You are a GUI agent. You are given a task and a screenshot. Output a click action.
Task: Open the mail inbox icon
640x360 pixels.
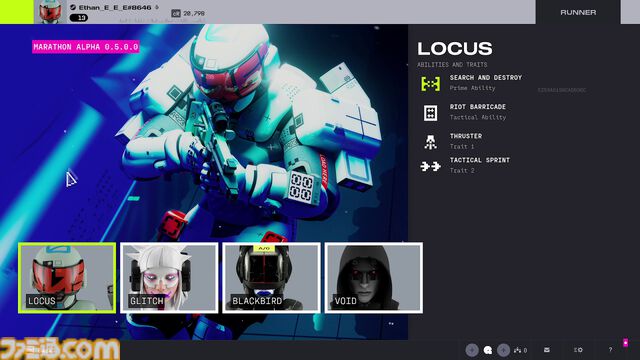pyautogui.click(x=547, y=350)
